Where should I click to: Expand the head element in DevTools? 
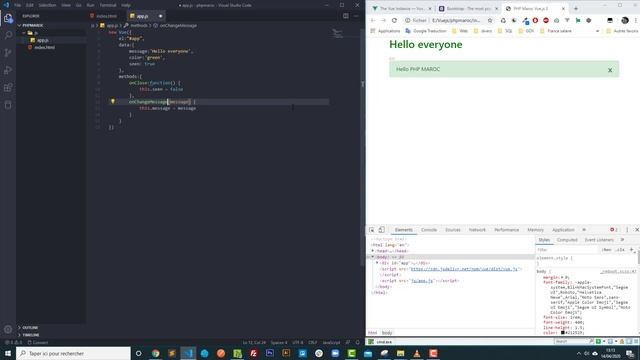tap(372, 251)
